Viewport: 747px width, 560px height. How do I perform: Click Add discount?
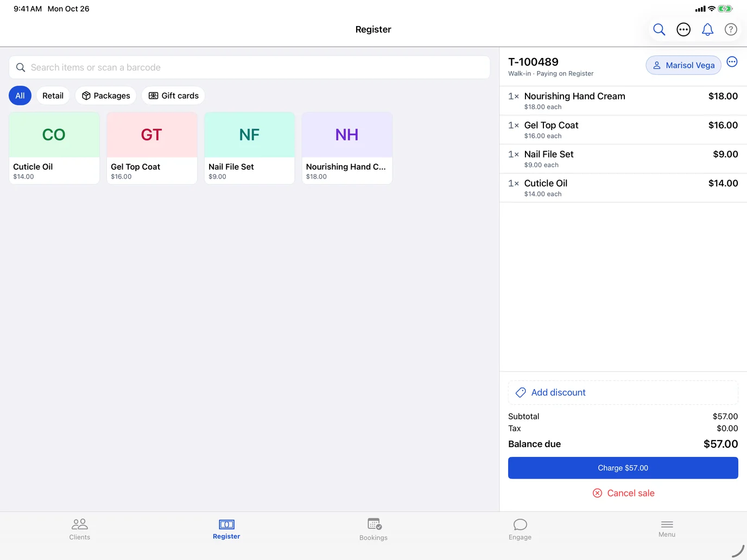[x=623, y=392]
